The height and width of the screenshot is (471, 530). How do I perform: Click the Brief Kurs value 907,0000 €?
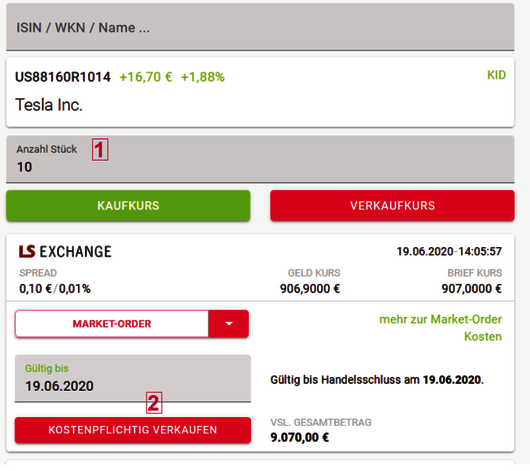[472, 289]
